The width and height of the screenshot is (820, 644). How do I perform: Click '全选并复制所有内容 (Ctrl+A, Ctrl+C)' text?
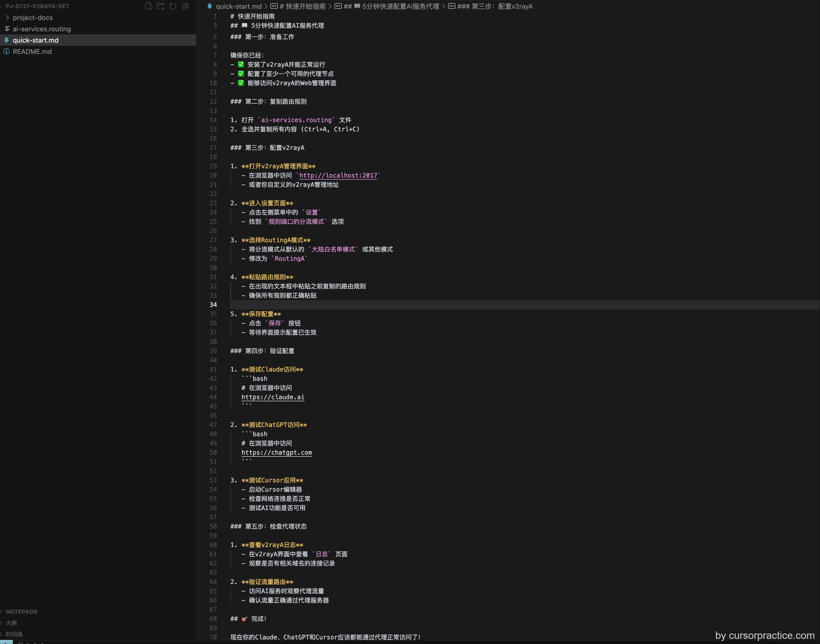300,129
